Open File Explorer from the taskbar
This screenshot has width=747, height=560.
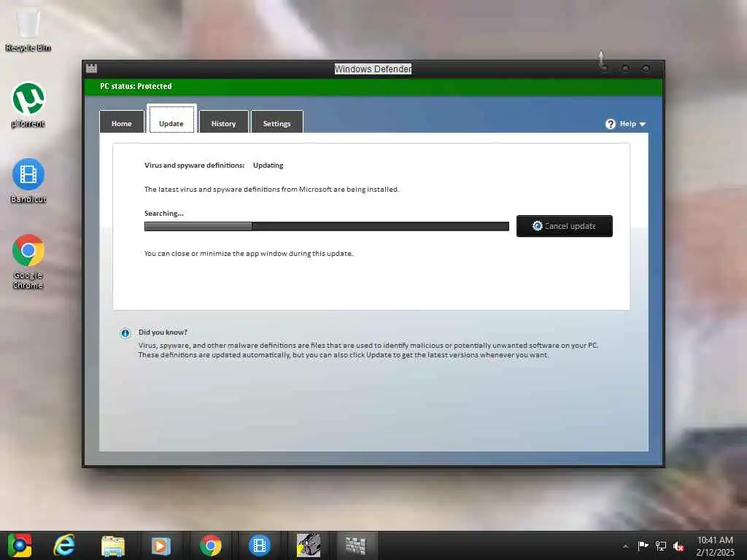coord(113,545)
